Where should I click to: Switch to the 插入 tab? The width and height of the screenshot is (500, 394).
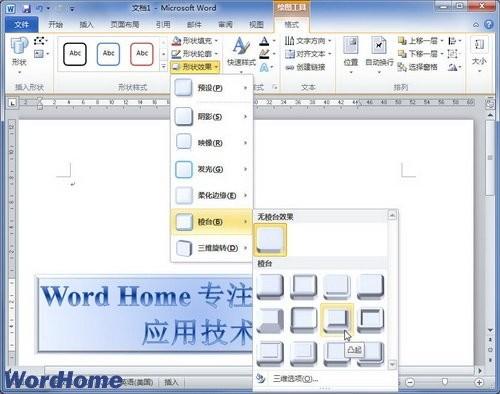tap(86, 24)
